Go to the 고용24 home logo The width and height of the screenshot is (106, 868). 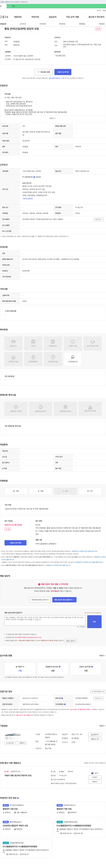[4, 17]
